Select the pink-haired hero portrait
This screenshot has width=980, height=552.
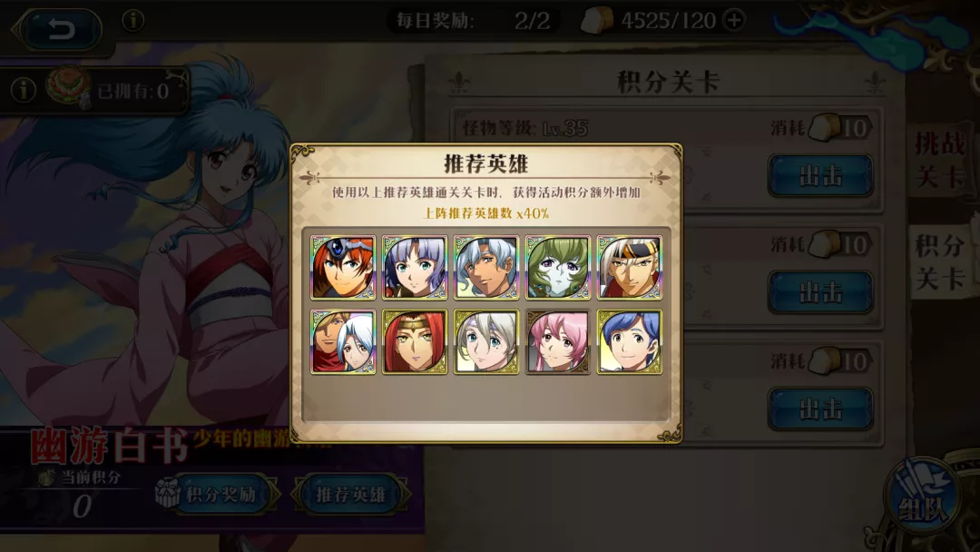[557, 341]
